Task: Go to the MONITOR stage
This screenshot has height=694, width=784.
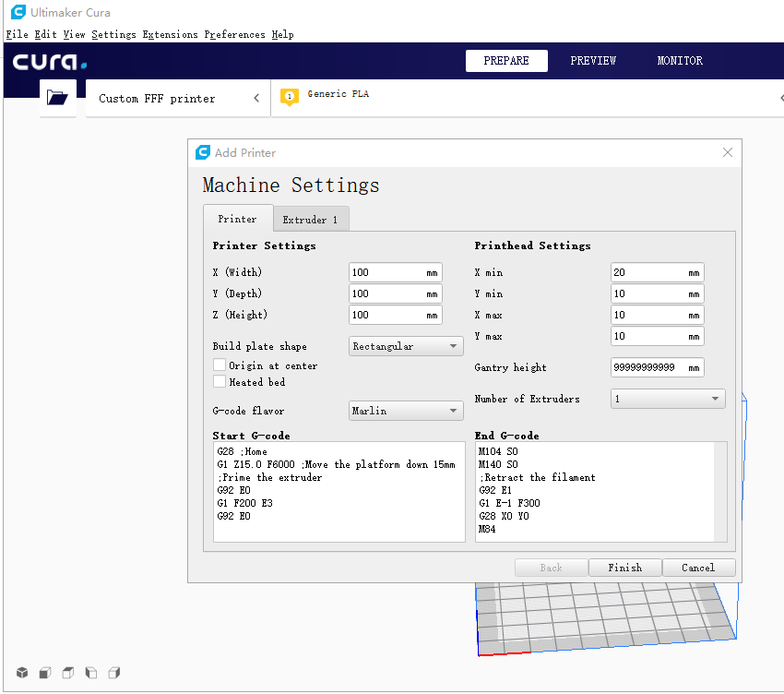Action: (x=680, y=61)
